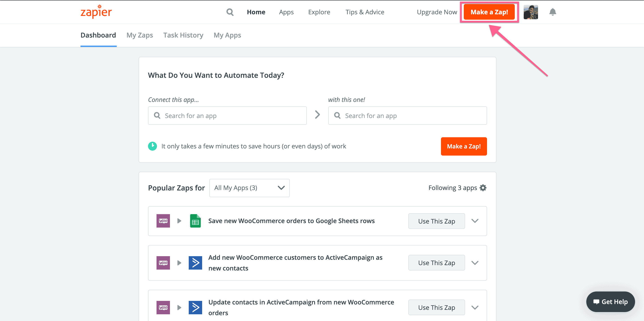
Task: Click the Following 3 apps text
Action: pyautogui.click(x=453, y=188)
